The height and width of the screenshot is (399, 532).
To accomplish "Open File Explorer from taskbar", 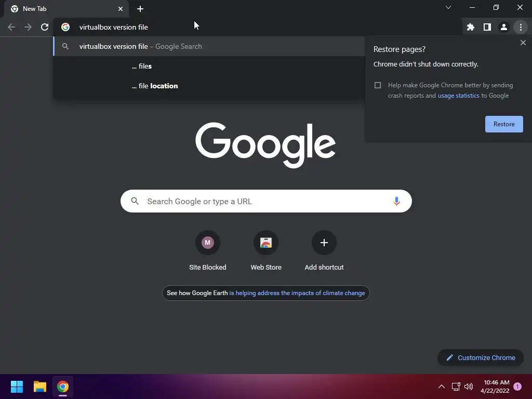I will tap(39, 387).
